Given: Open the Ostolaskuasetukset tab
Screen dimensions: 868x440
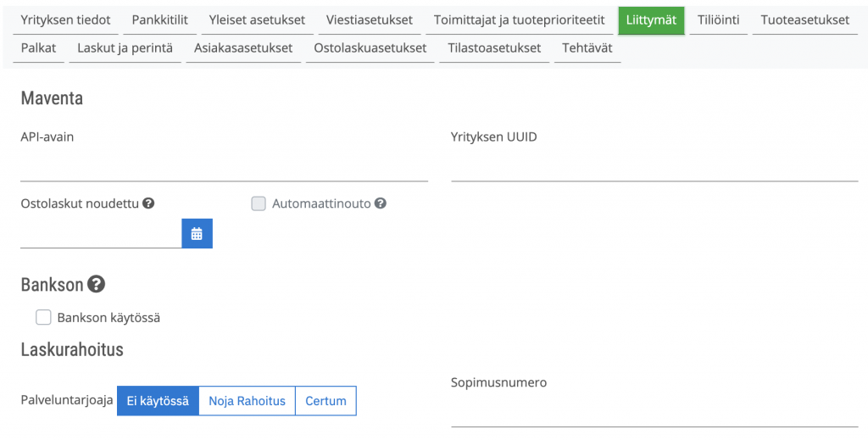Looking at the screenshot, I should point(370,48).
